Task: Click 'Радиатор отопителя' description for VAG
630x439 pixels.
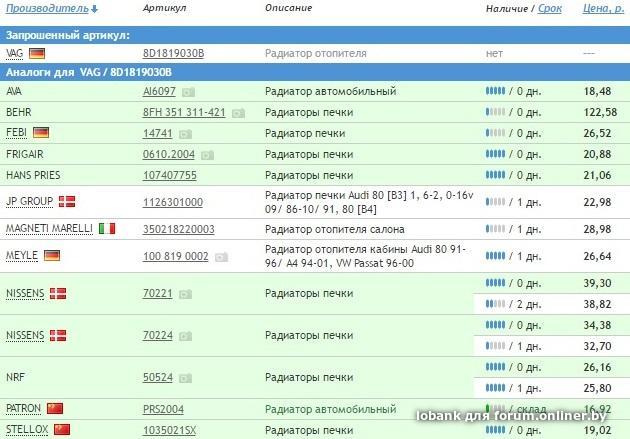Action: pos(316,53)
